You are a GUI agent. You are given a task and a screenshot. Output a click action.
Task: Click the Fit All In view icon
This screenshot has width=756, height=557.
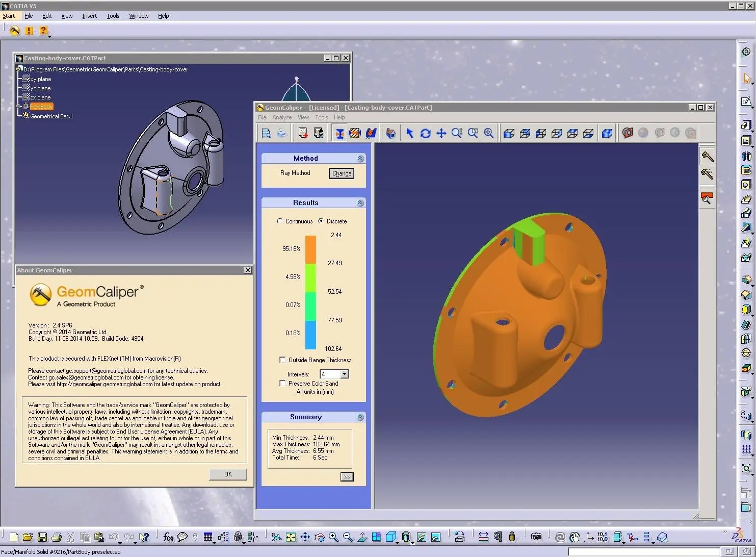291,537
